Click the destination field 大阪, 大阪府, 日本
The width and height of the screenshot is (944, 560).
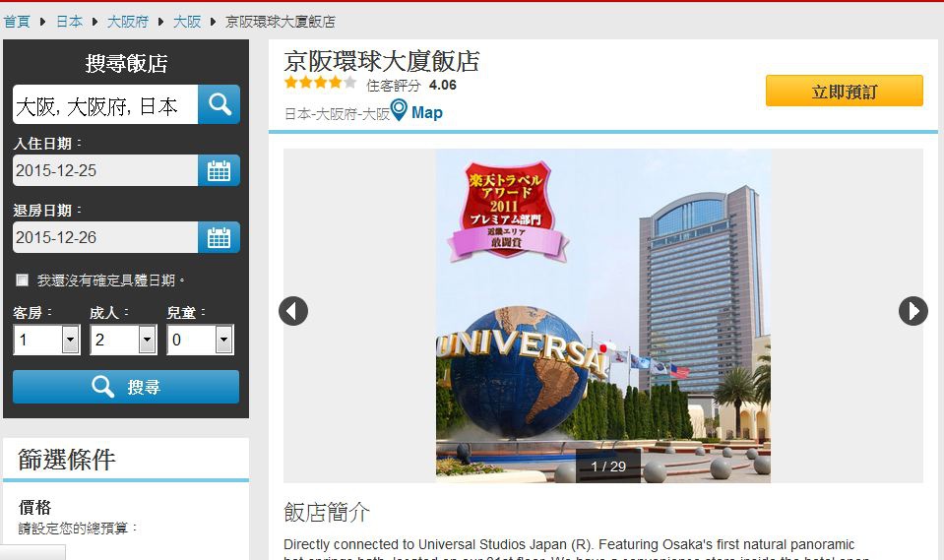tap(105, 104)
